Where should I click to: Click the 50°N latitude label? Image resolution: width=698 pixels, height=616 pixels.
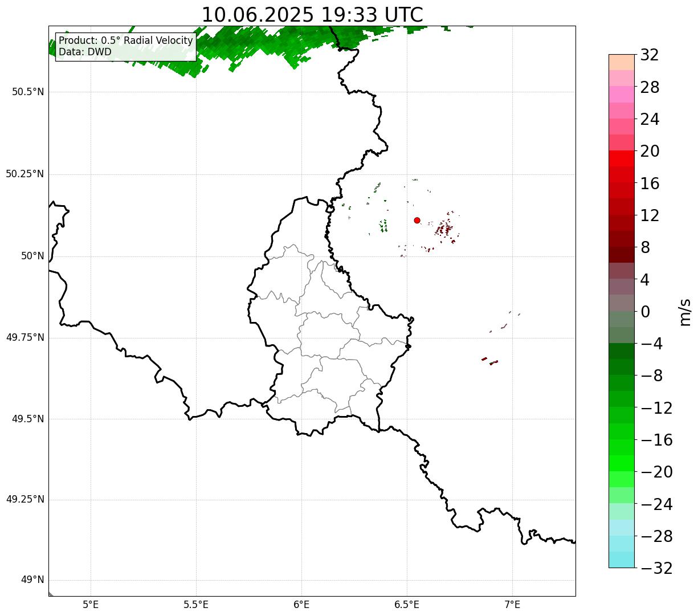tap(32, 256)
